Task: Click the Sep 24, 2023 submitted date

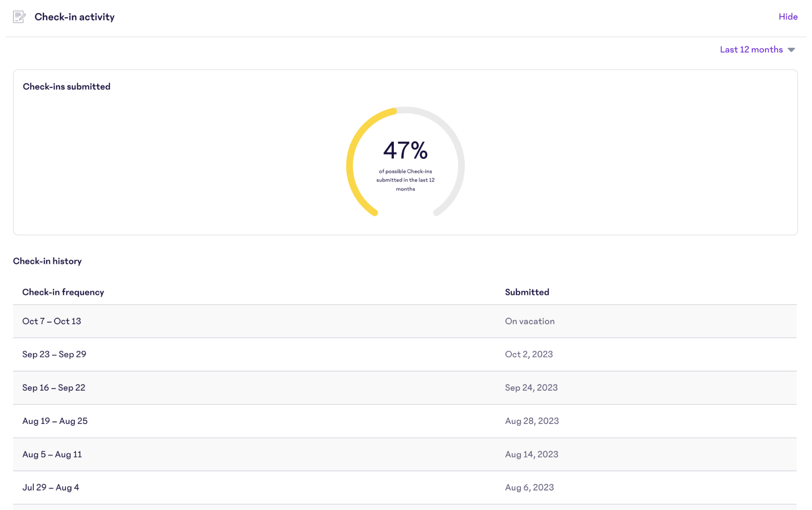Action: 531,388
